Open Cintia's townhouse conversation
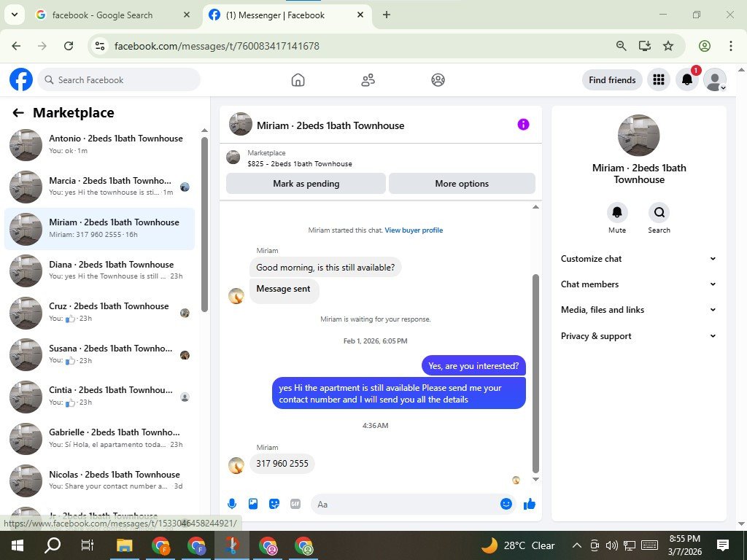Viewport: 747px width, 560px height. tap(100, 396)
